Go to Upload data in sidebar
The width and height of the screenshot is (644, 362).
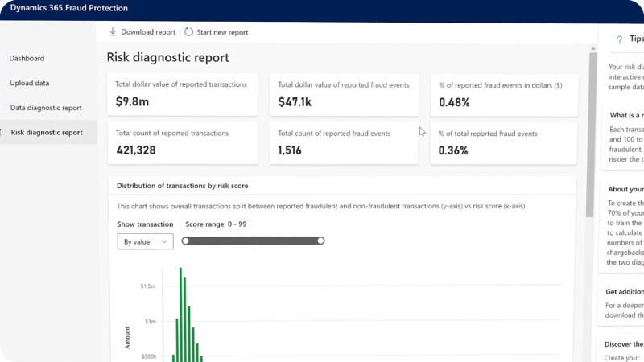coord(30,83)
